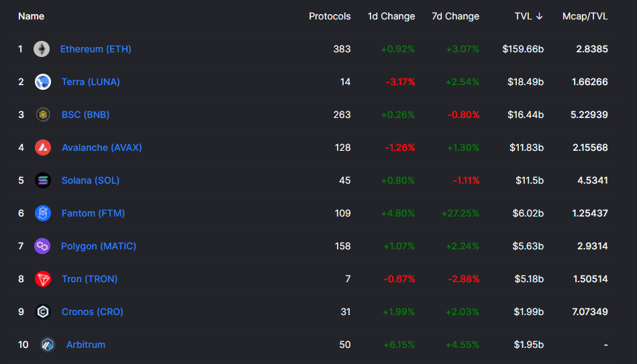Click the BSC chain logo icon

click(43, 115)
